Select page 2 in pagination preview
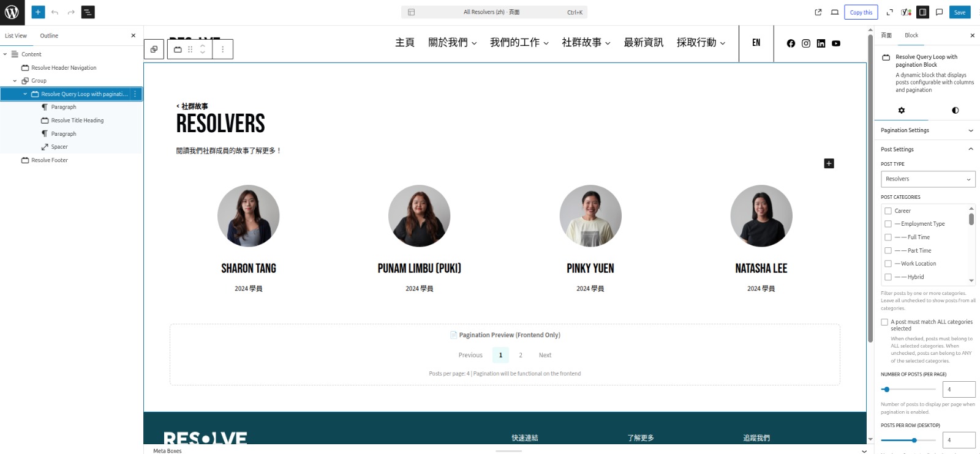980x454 pixels. pos(521,355)
